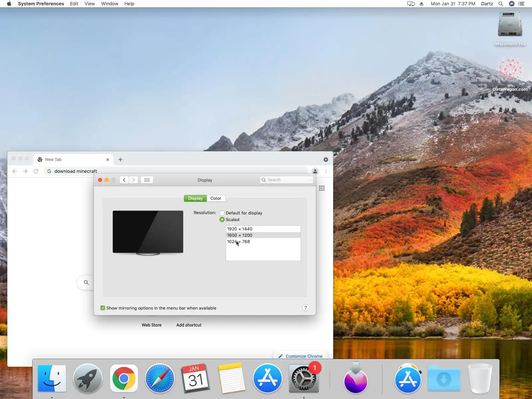Click the date and time in menu bar
Screen dimensions: 532x399
(x=453, y=4)
